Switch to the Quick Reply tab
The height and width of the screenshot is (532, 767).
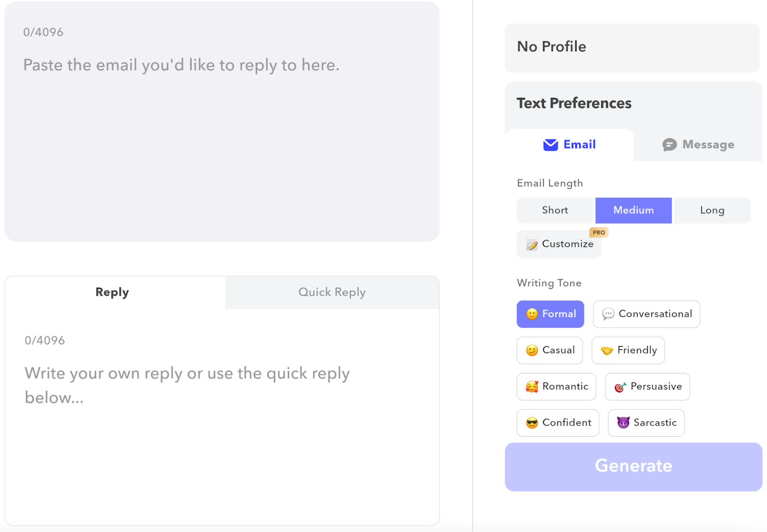[x=332, y=292]
